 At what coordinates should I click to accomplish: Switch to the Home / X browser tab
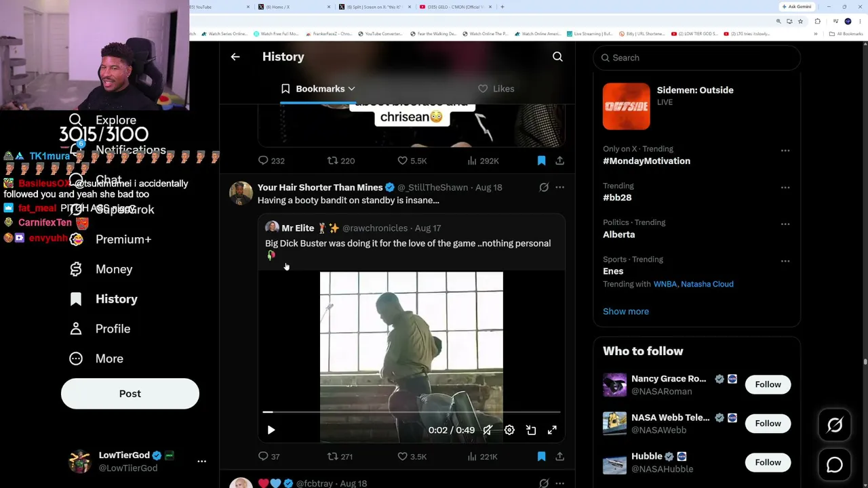[292, 7]
